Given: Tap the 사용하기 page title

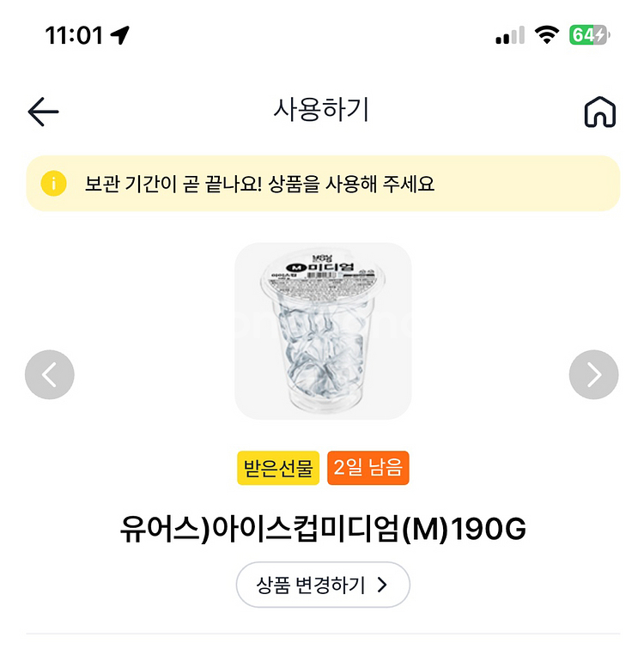Looking at the screenshot, I should click(x=321, y=111).
